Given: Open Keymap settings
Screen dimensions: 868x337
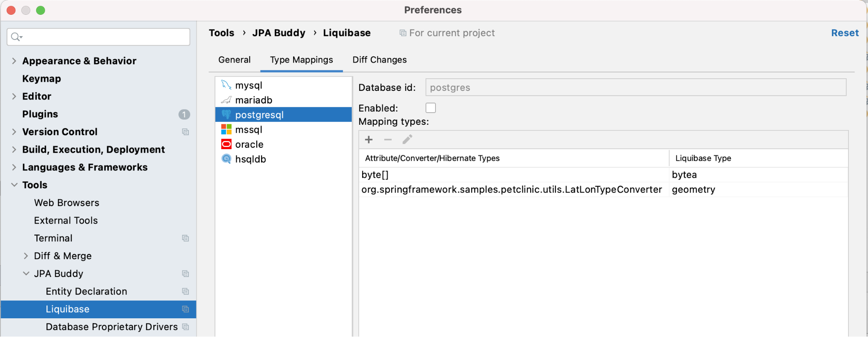Looking at the screenshot, I should click(42, 79).
